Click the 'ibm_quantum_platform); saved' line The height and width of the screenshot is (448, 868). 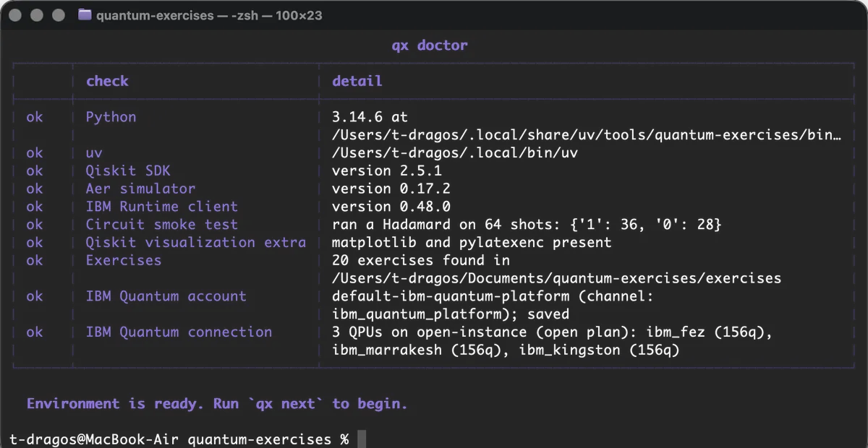click(x=451, y=314)
